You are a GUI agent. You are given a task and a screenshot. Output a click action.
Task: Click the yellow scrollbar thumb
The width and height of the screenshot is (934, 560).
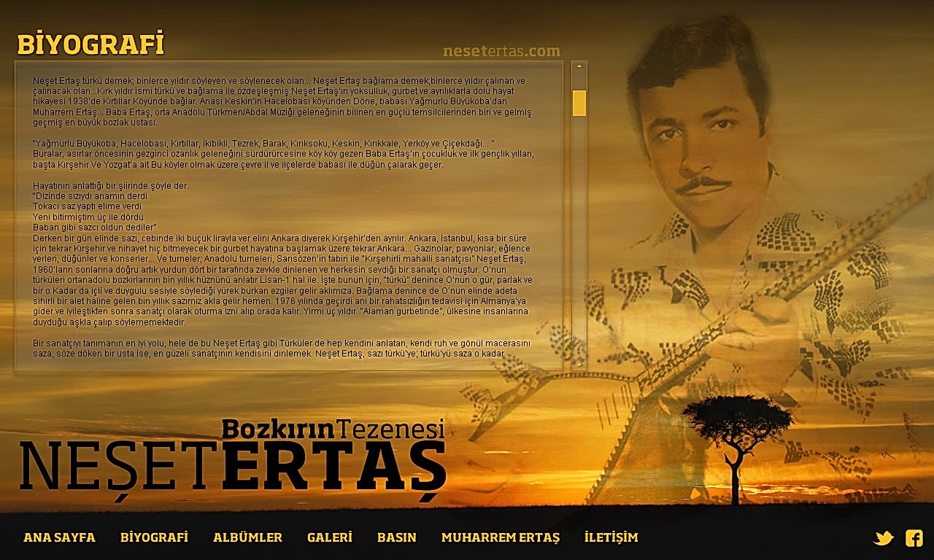[x=579, y=103]
